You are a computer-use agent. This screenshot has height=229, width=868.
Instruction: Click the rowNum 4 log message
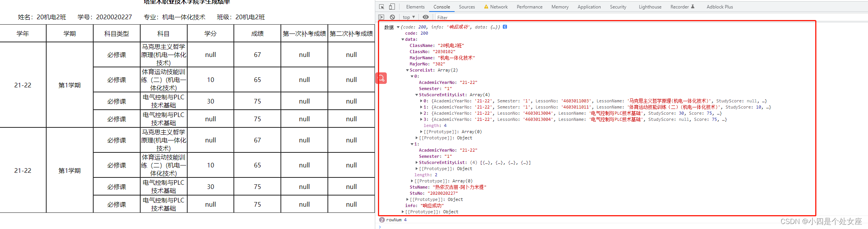click(396, 220)
